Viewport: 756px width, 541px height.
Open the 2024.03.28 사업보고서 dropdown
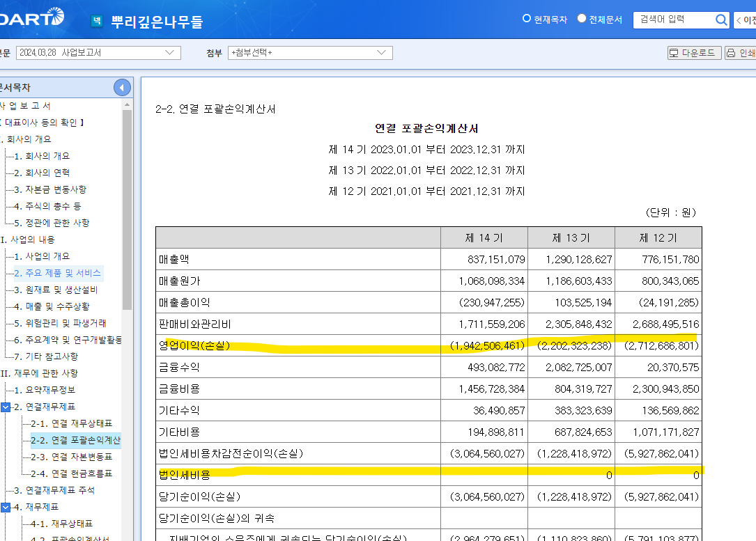[98, 52]
